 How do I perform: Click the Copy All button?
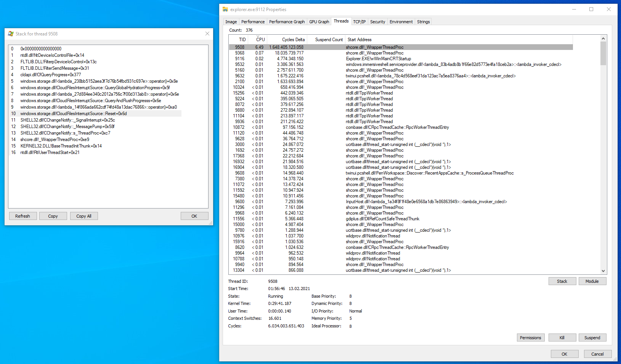pyautogui.click(x=84, y=216)
